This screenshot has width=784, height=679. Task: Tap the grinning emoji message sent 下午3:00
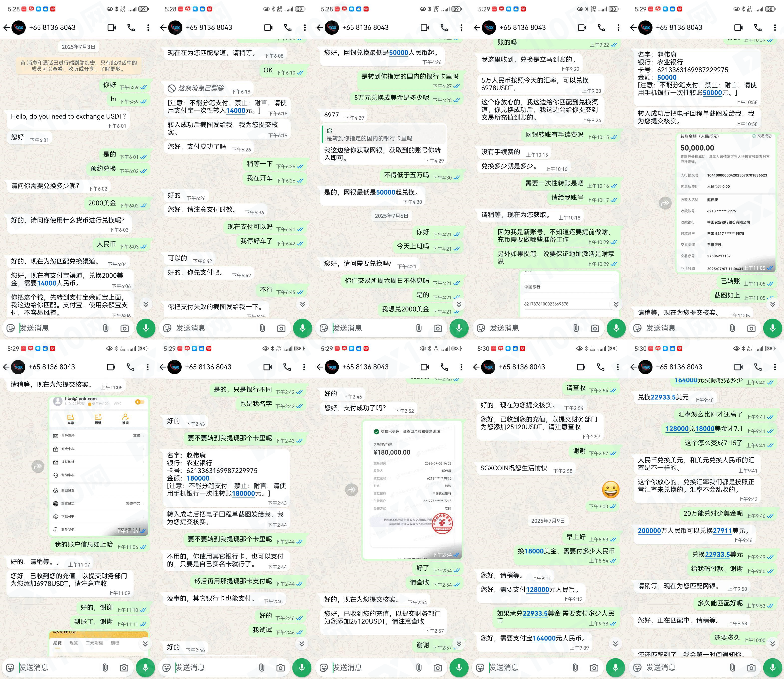click(611, 490)
